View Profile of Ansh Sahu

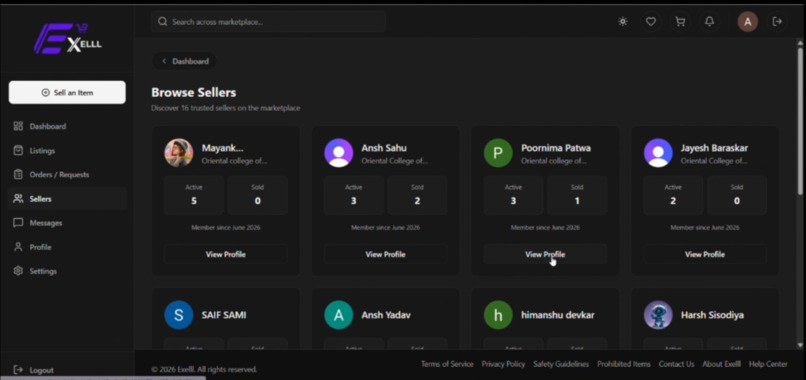(x=386, y=254)
